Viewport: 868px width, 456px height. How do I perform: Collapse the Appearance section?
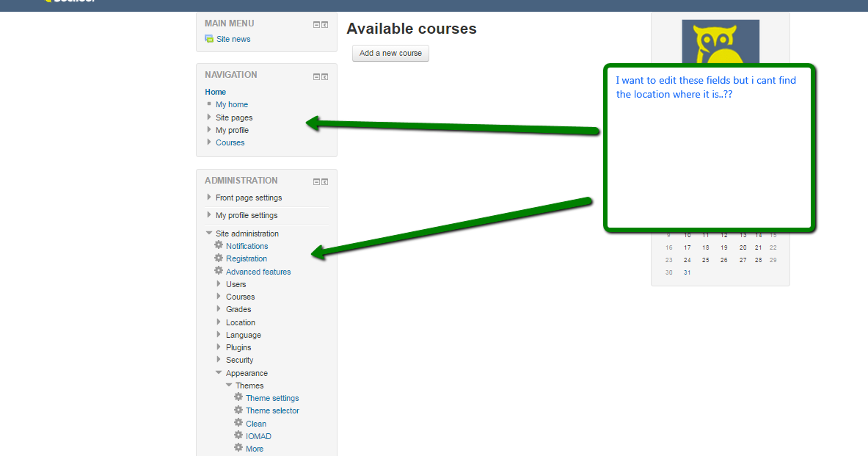tap(219, 373)
